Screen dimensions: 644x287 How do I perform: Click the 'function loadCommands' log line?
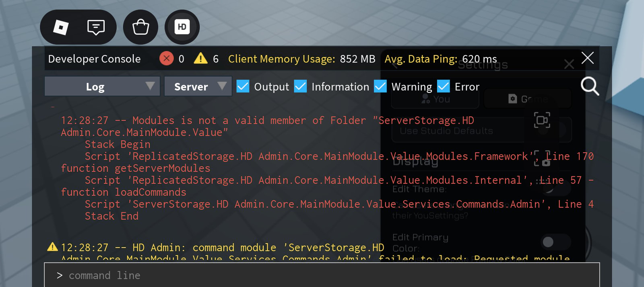(124, 192)
